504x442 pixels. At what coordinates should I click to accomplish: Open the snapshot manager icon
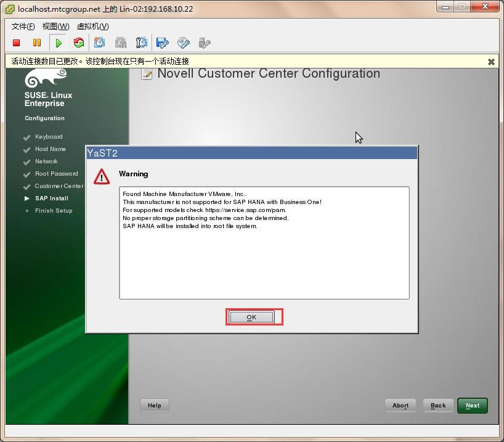coord(142,43)
